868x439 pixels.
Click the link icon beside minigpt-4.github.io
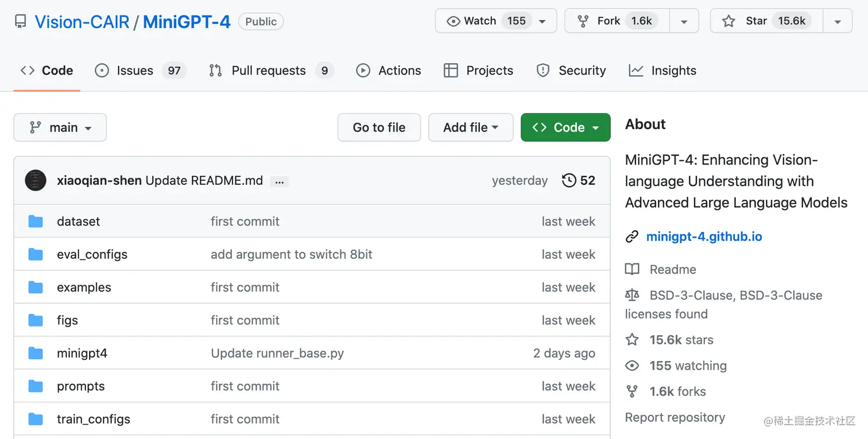tap(632, 236)
